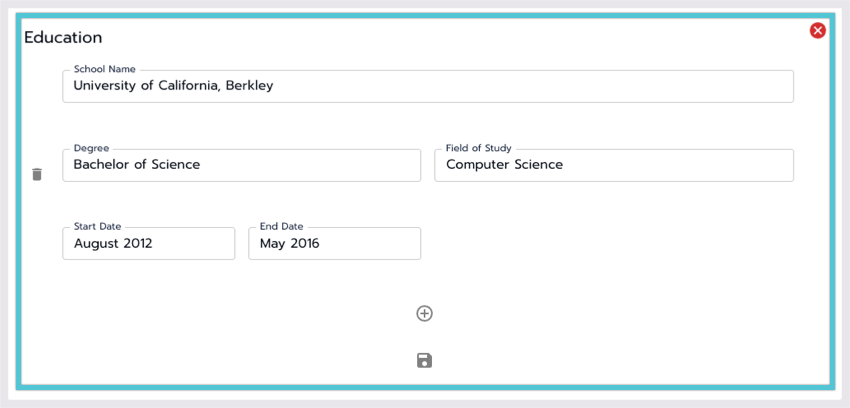
Task: Add another education entry with plus icon
Action: 424,313
